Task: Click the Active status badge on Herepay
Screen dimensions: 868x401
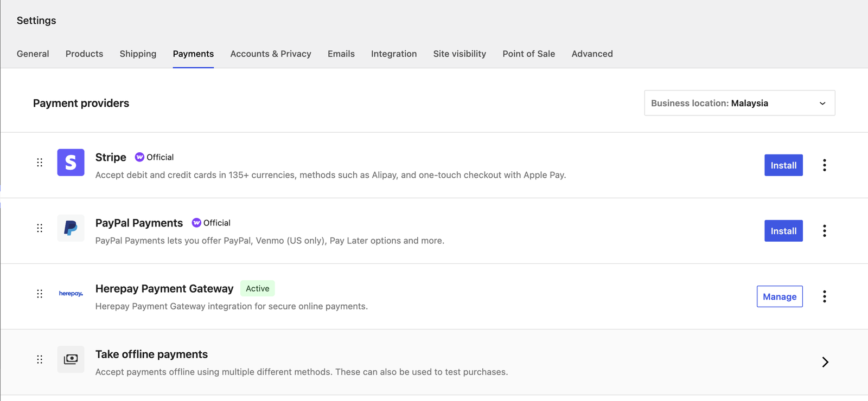Action: 258,288
